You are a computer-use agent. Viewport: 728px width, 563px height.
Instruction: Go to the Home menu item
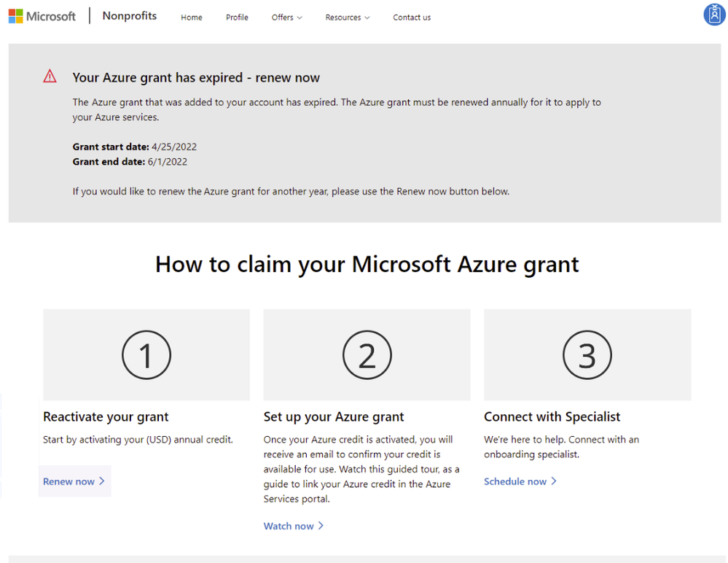click(191, 18)
